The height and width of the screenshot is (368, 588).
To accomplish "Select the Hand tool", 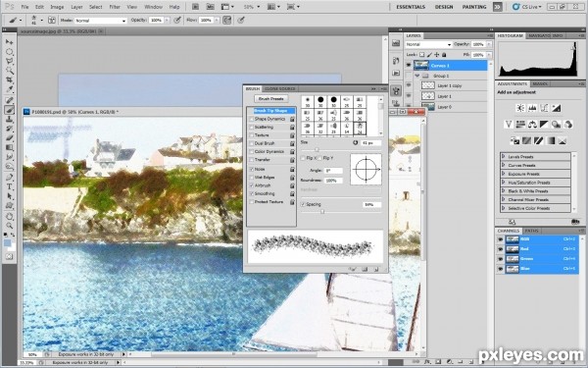I will [9, 216].
